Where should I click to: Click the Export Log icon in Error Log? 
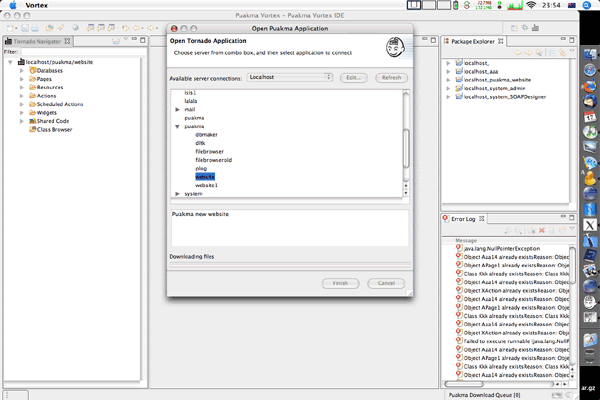508,230
